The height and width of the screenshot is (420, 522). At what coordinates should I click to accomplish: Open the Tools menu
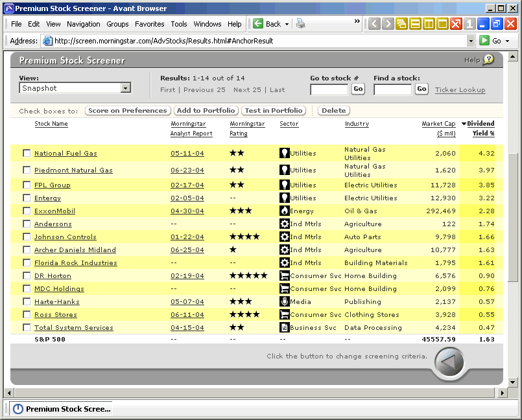179,24
